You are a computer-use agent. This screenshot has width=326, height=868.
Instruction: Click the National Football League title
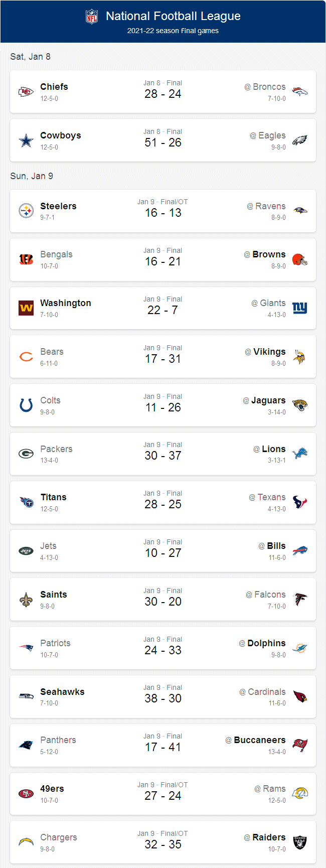[x=172, y=16]
